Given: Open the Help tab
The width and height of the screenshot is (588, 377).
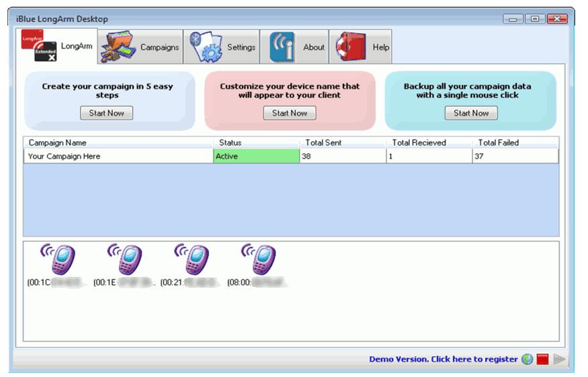Looking at the screenshot, I should point(360,47).
